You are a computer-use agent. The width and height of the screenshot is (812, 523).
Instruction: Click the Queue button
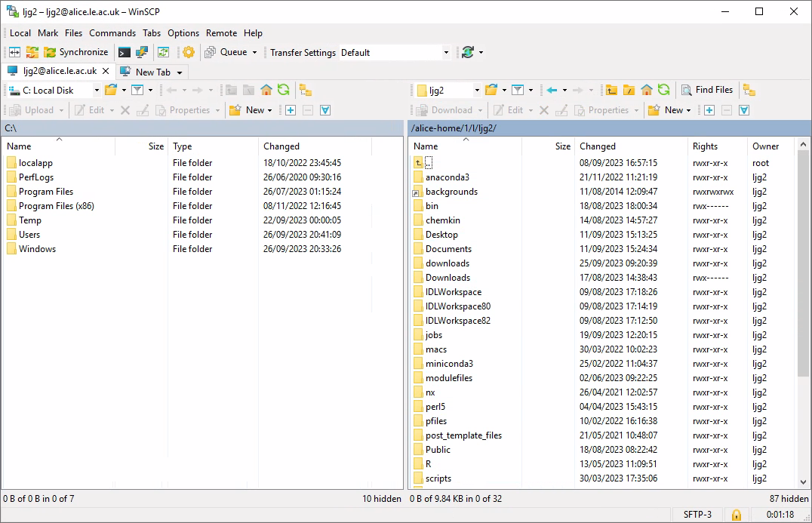(x=226, y=52)
